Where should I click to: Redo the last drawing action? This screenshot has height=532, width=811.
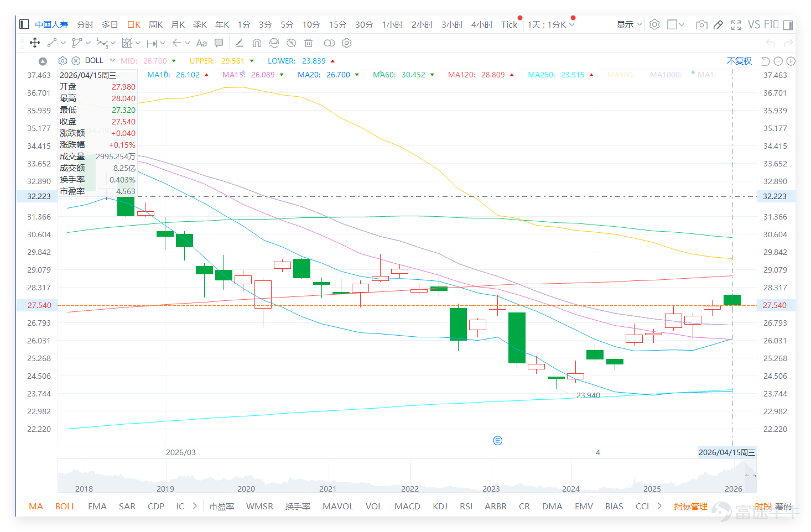788,43
